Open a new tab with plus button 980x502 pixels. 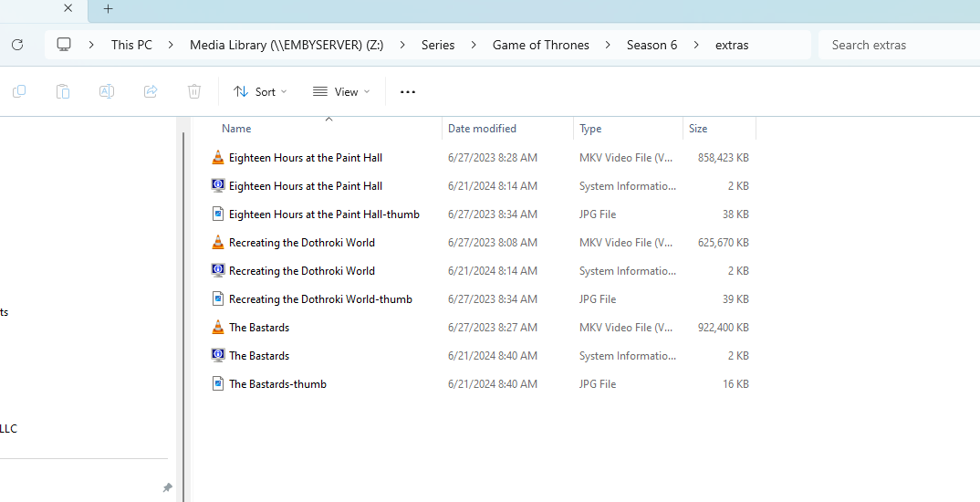108,9
